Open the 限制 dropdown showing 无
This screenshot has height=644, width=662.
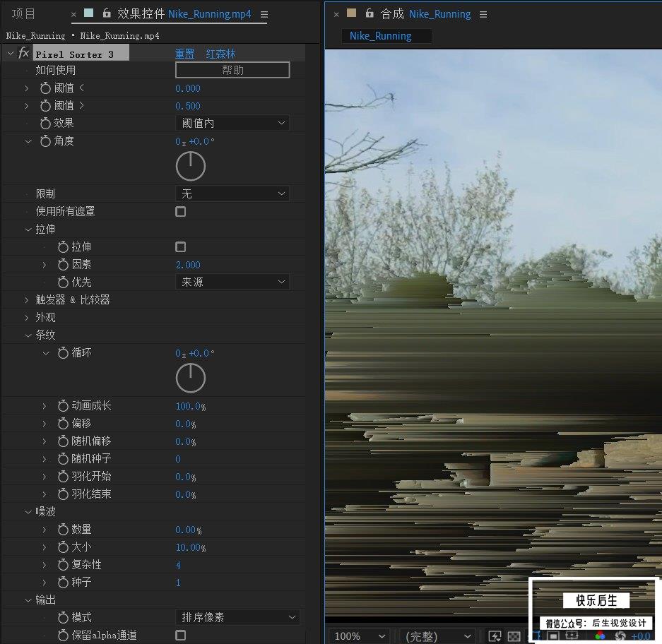(232, 193)
